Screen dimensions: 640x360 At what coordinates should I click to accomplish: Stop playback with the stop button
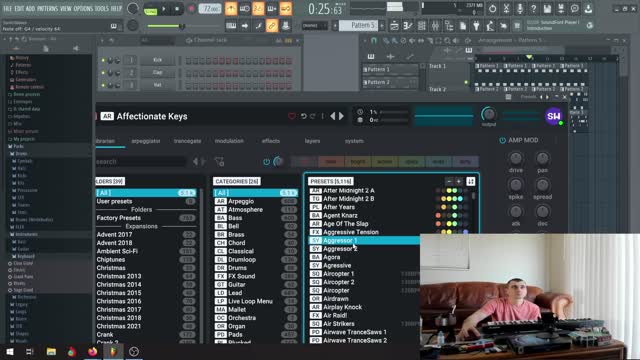tap(177, 9)
